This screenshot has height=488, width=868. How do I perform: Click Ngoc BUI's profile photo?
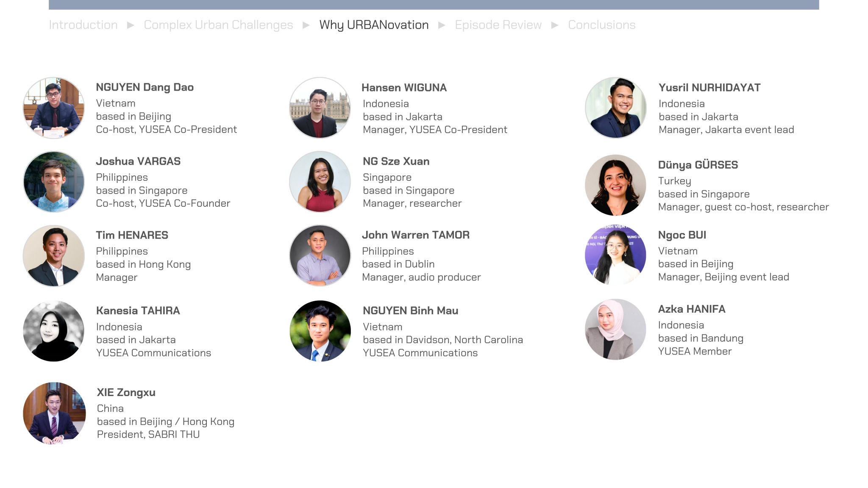tap(615, 255)
